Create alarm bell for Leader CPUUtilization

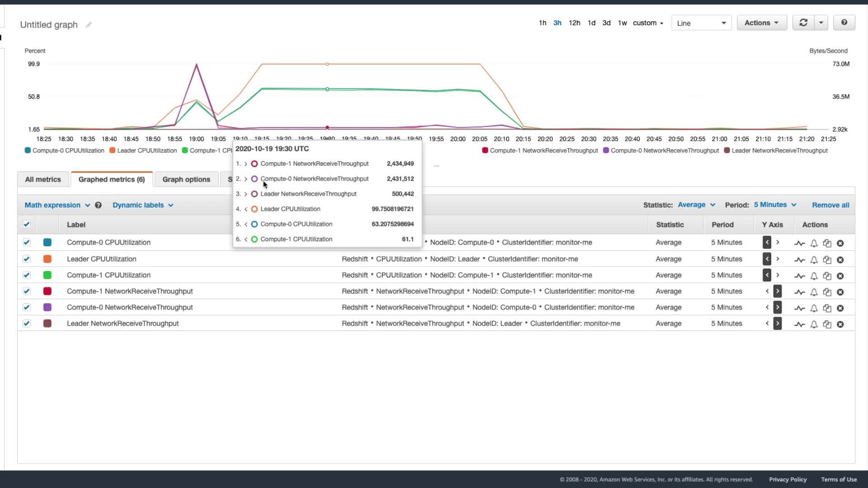tap(814, 260)
